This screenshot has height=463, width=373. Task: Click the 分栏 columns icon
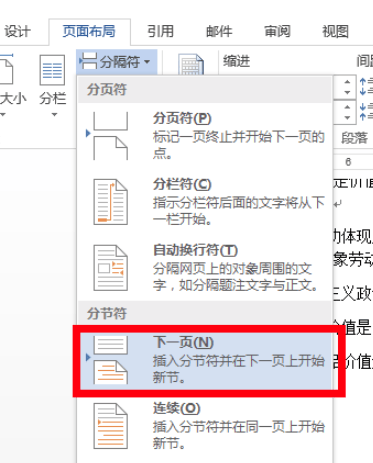(52, 70)
